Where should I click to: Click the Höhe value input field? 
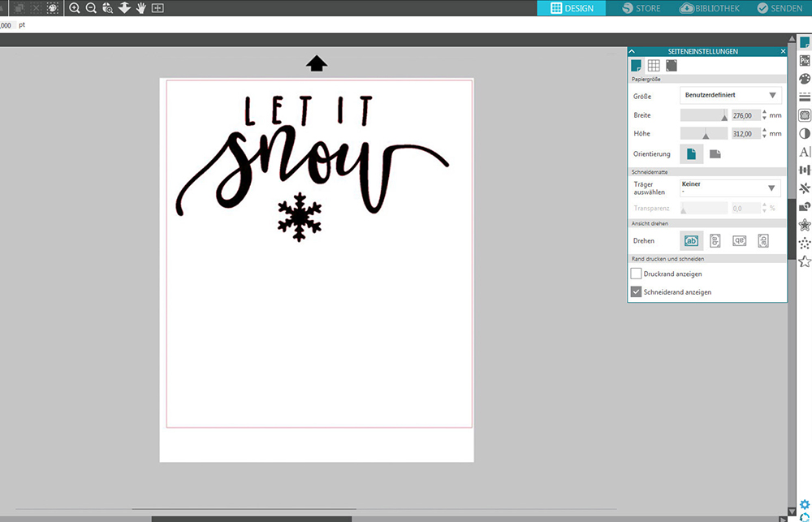click(745, 134)
